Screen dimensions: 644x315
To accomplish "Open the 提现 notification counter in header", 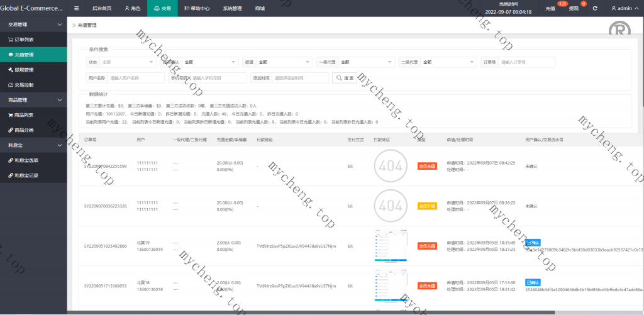I will click(574, 9).
